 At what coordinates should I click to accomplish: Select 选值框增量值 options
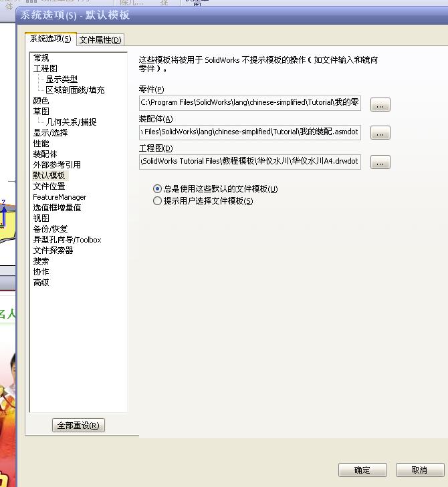coord(57,208)
